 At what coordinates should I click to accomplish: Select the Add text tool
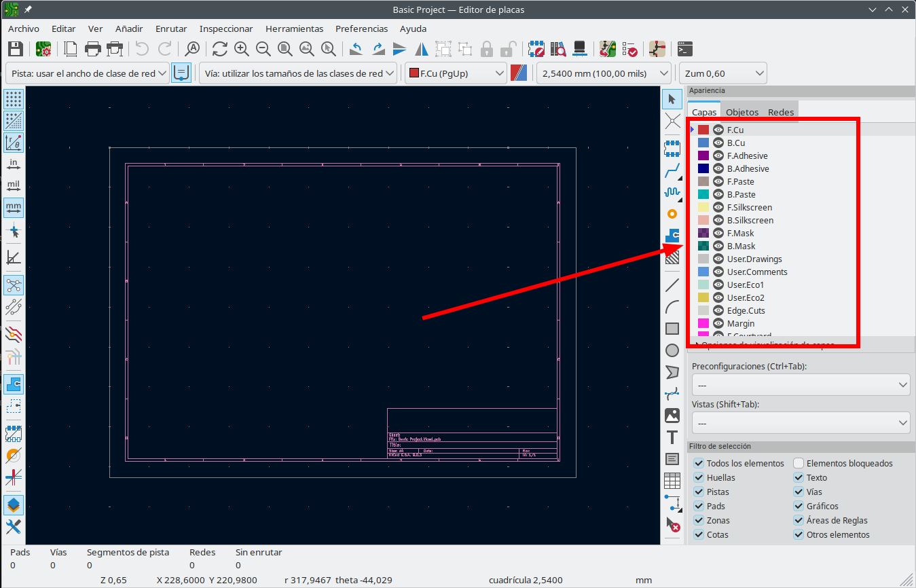(672, 437)
